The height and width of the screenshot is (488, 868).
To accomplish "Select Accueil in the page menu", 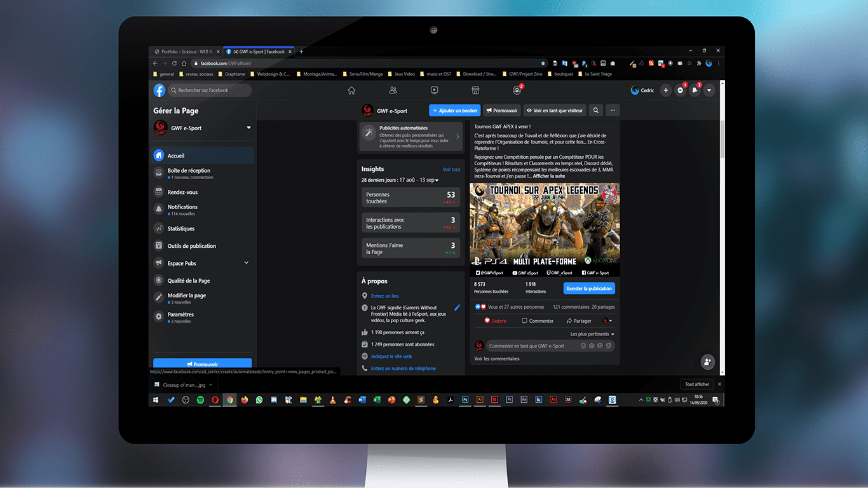I will pyautogui.click(x=203, y=156).
